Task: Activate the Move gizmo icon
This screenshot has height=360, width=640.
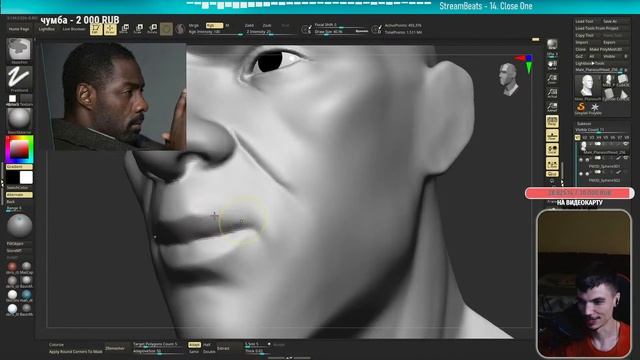Action: [x=124, y=29]
